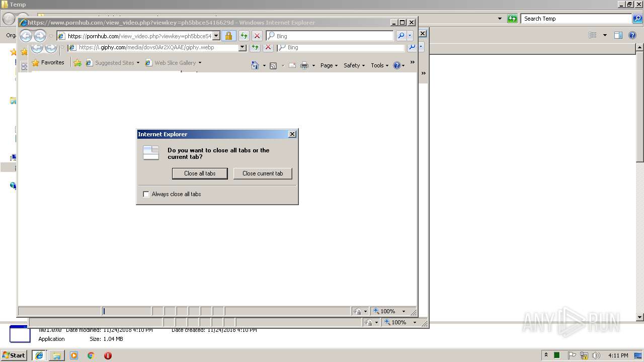Image resolution: width=644 pixels, height=362 pixels.
Task: Click the giphy window search magnifier button
Action: [412, 47]
